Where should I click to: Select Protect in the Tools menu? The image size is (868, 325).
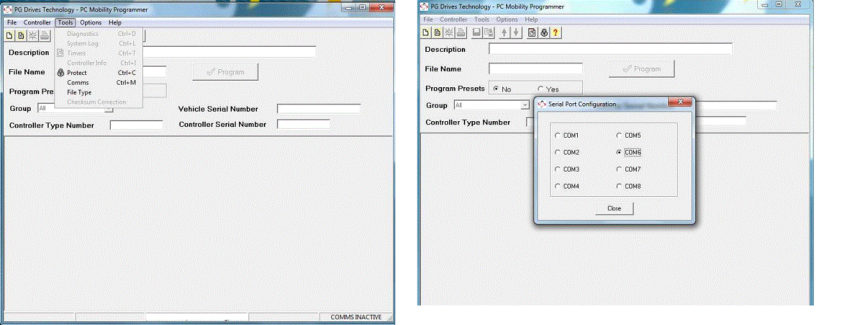76,73
